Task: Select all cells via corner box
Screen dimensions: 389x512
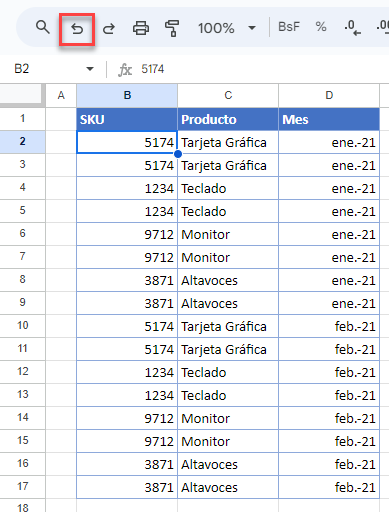Action: tap(22, 95)
